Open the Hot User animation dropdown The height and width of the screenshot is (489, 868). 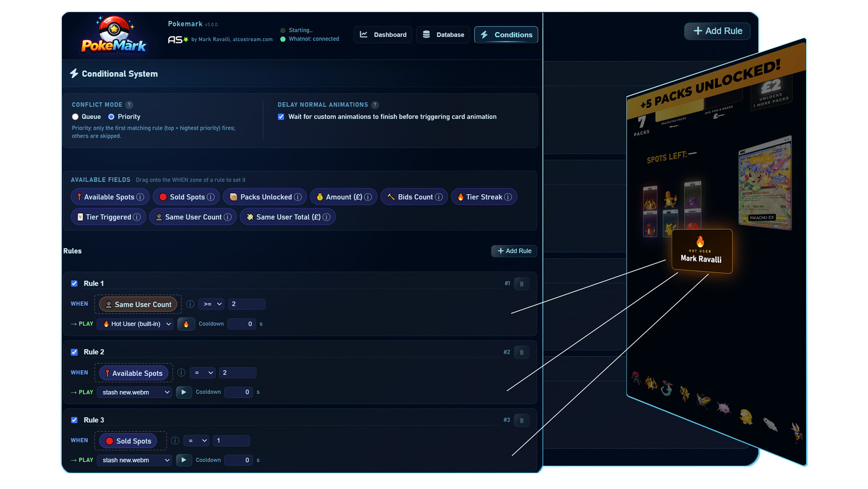135,324
